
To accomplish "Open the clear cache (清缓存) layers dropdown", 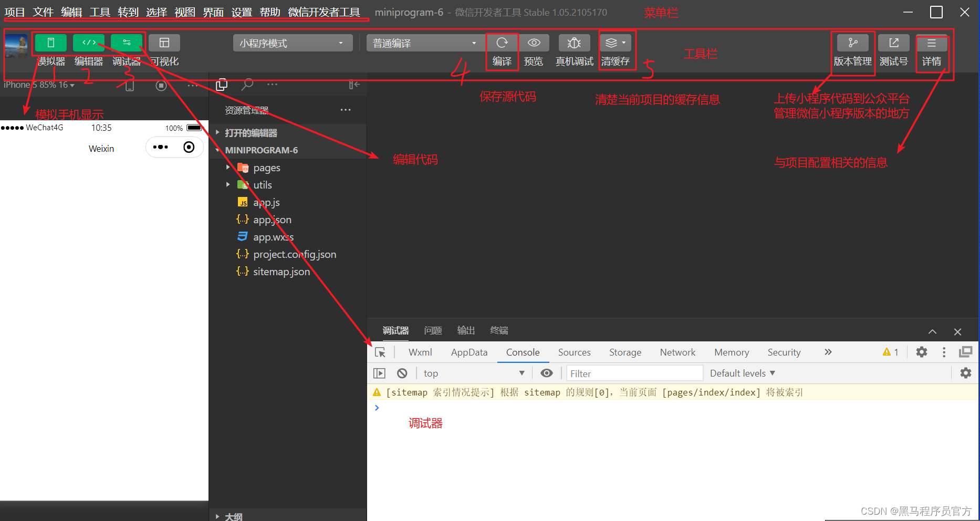I will point(616,43).
